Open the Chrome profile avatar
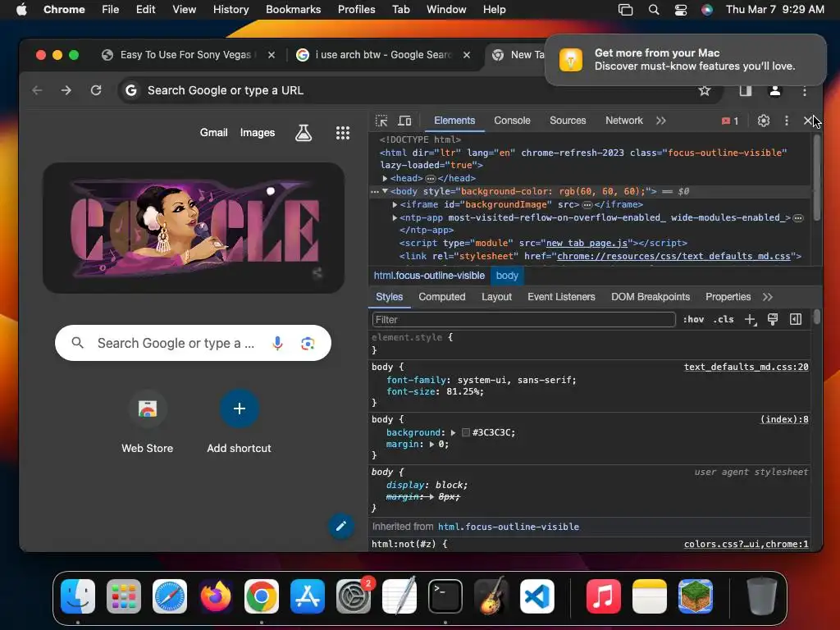 coord(774,90)
